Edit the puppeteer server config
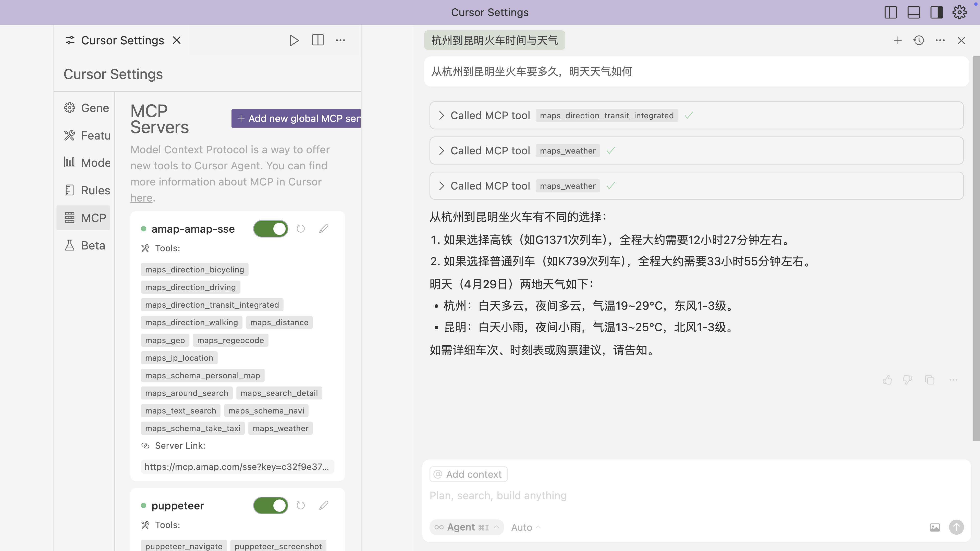The image size is (980, 551). pyautogui.click(x=323, y=505)
